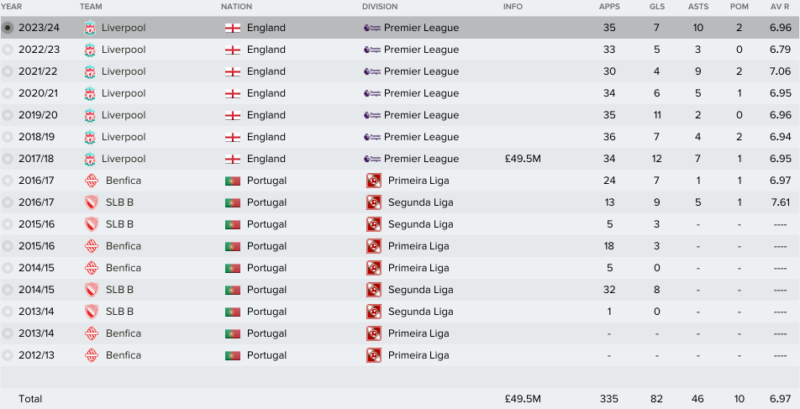800x409 pixels.
Task: Click the Benfica crest in the 2016/17 row
Action: tap(91, 181)
